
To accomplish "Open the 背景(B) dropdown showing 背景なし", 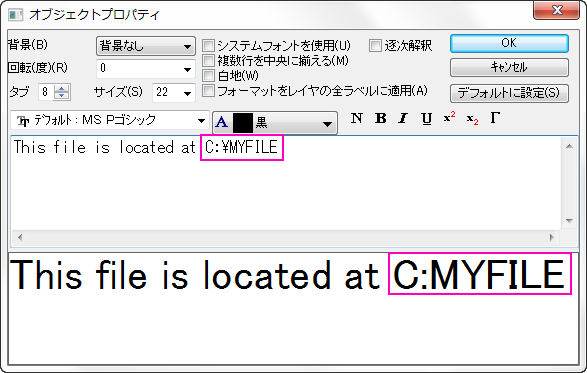I will pyautogui.click(x=146, y=46).
